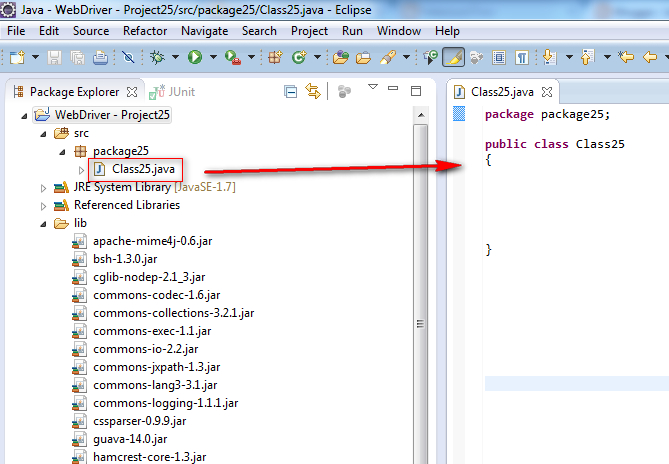Open the Search menu

point(259,31)
